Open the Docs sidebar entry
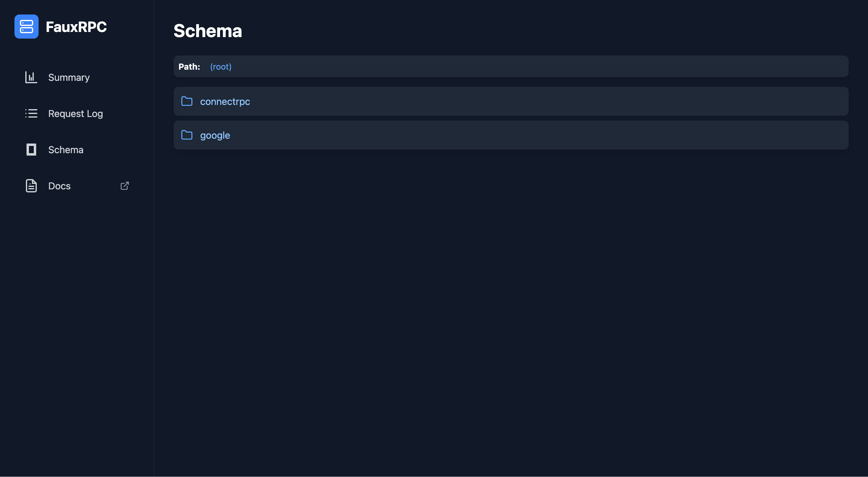This screenshot has width=868, height=477. [x=59, y=186]
